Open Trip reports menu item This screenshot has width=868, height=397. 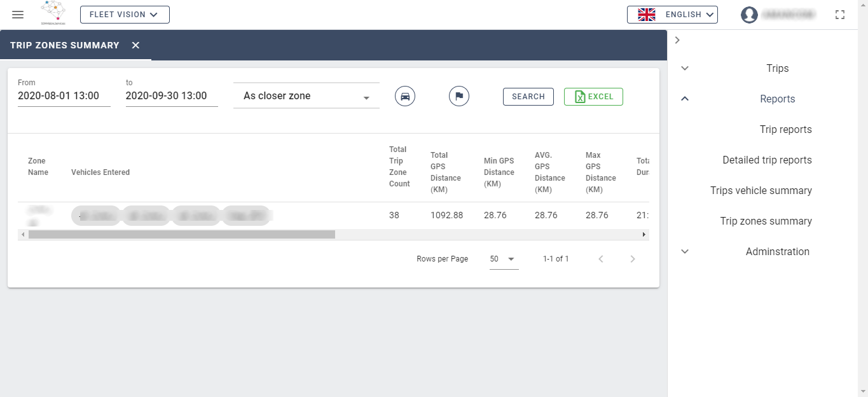(786, 130)
